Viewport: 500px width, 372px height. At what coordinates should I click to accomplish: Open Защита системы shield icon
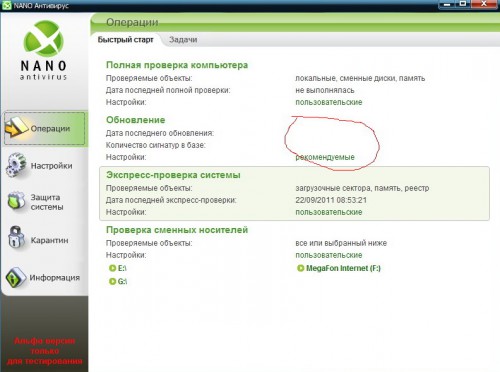coord(17,201)
